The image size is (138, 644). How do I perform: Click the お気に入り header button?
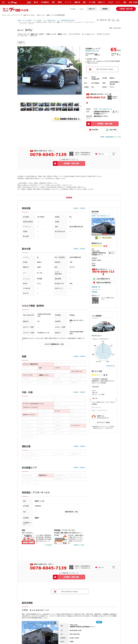(x=92, y=9)
